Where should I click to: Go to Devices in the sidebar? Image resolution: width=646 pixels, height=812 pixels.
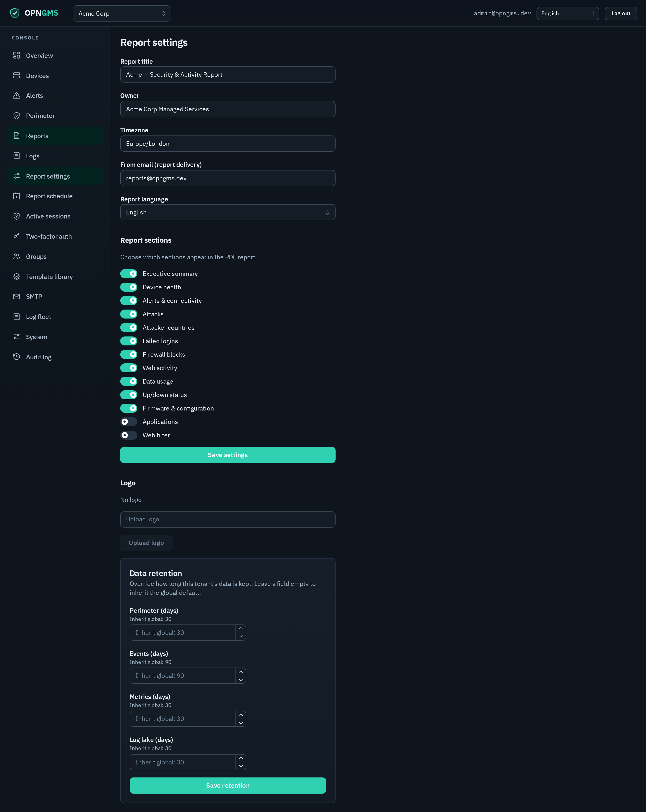[55, 76]
